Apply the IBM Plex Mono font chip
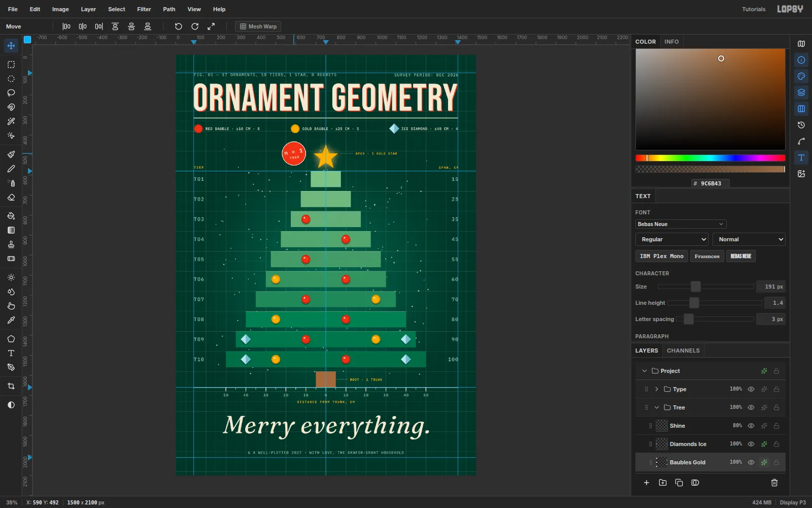 click(x=662, y=256)
